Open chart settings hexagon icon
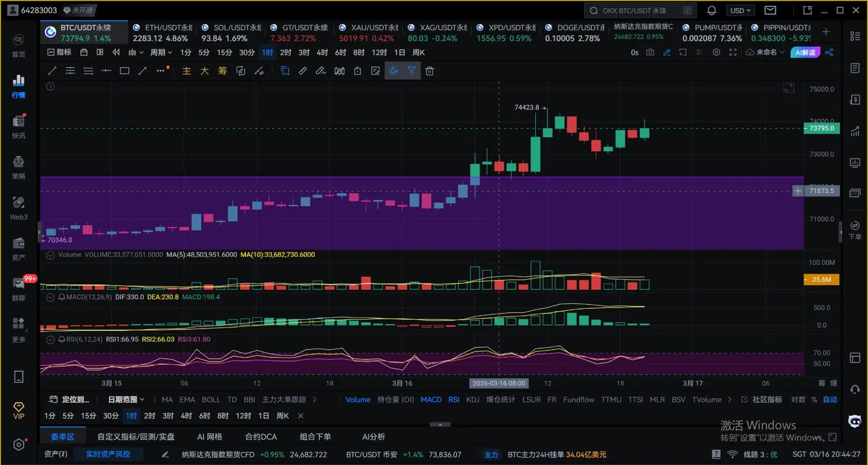868x465 pixels. pyautogui.click(x=716, y=52)
